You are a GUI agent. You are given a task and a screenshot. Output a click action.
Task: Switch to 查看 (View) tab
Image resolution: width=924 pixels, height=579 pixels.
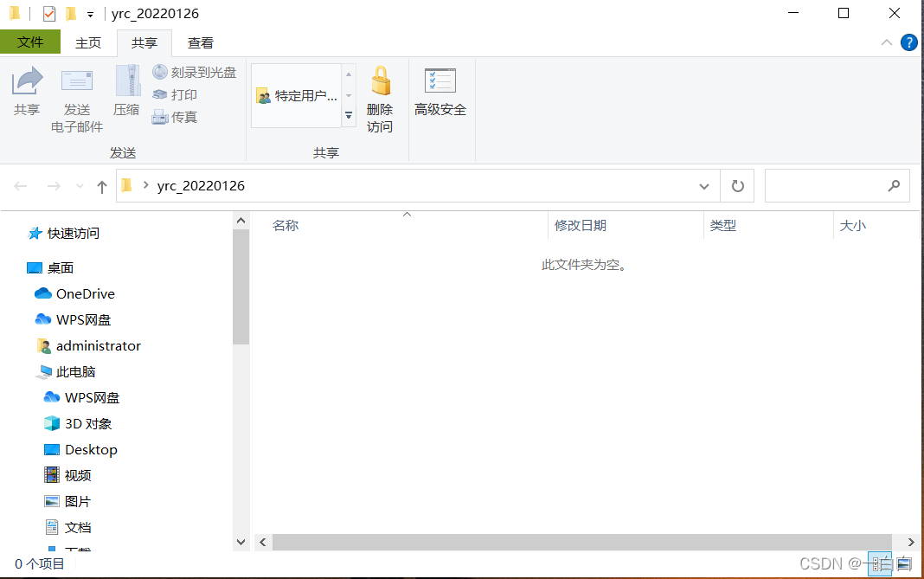(201, 42)
